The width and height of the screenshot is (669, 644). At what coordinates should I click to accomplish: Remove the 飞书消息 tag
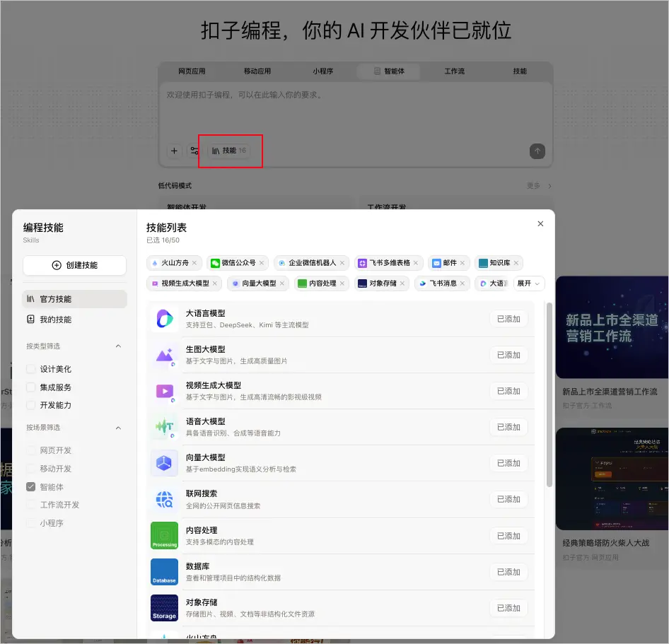pos(463,283)
